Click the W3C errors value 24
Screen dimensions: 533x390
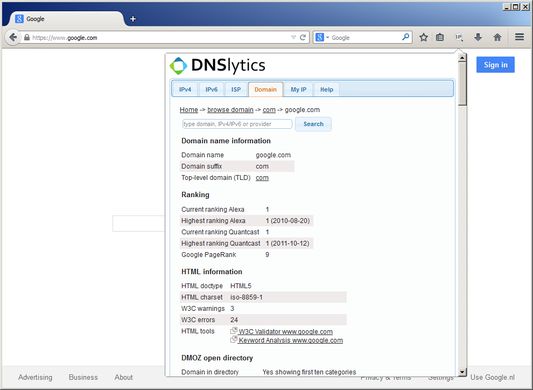tap(234, 320)
